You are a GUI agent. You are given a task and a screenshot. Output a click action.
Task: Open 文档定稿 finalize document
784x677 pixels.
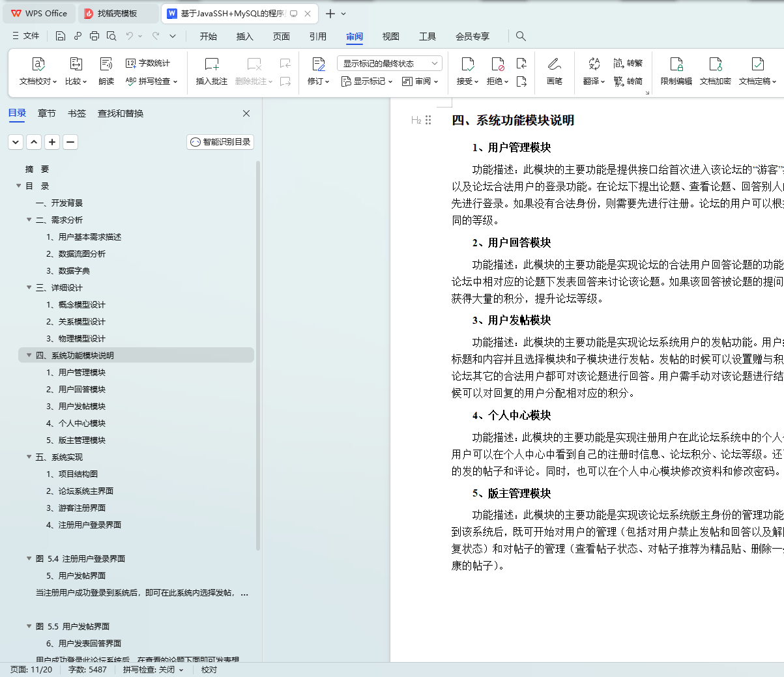(757, 72)
